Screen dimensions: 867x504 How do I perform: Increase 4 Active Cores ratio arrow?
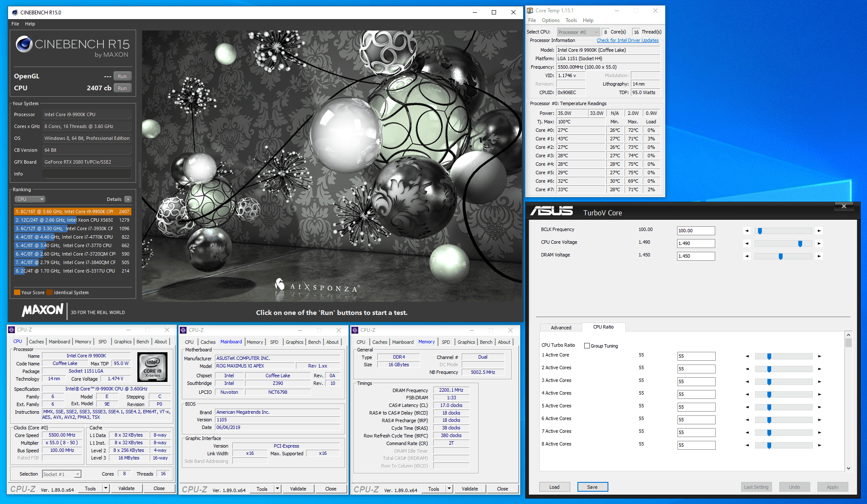point(820,395)
